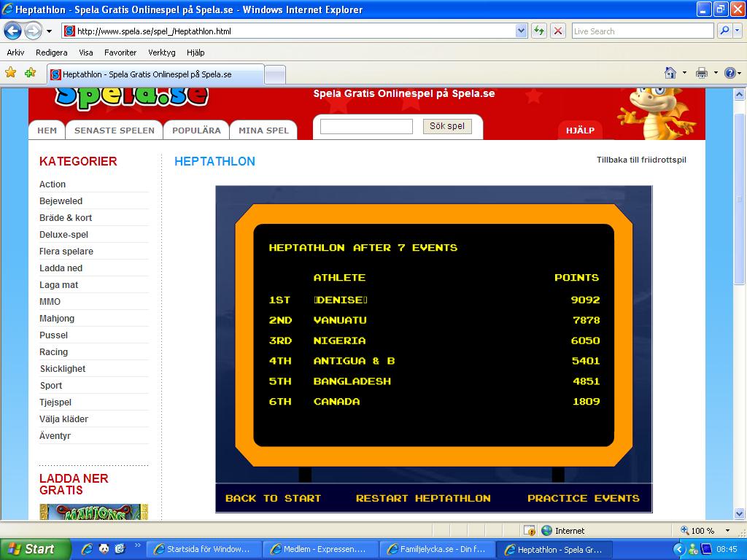The width and height of the screenshot is (747, 560).
Task: Open the Mahjong category link
Action: pyautogui.click(x=57, y=319)
